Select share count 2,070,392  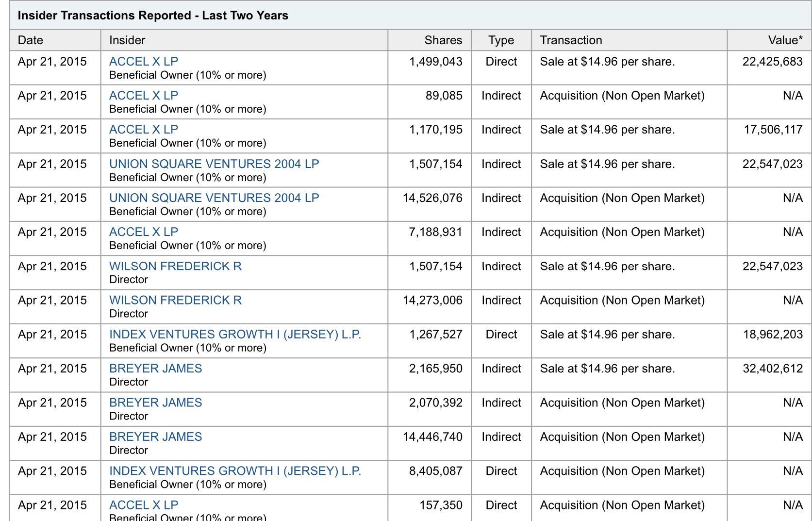click(436, 403)
